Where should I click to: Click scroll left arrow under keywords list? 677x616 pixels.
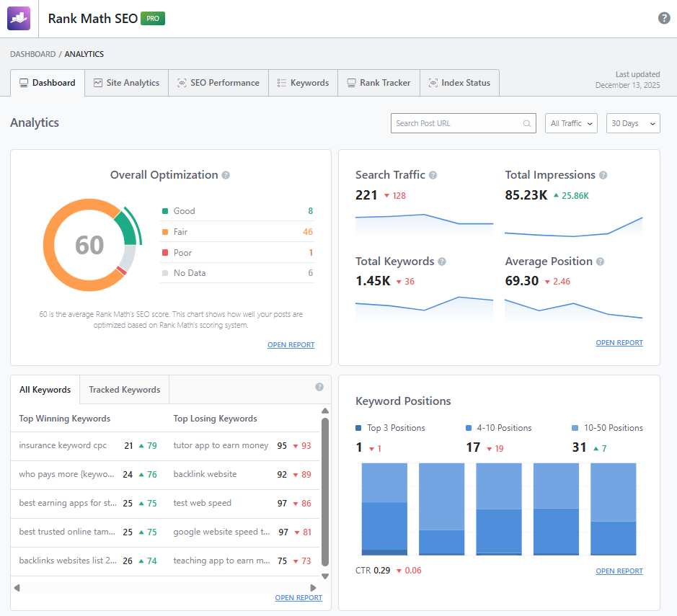tap(17, 587)
